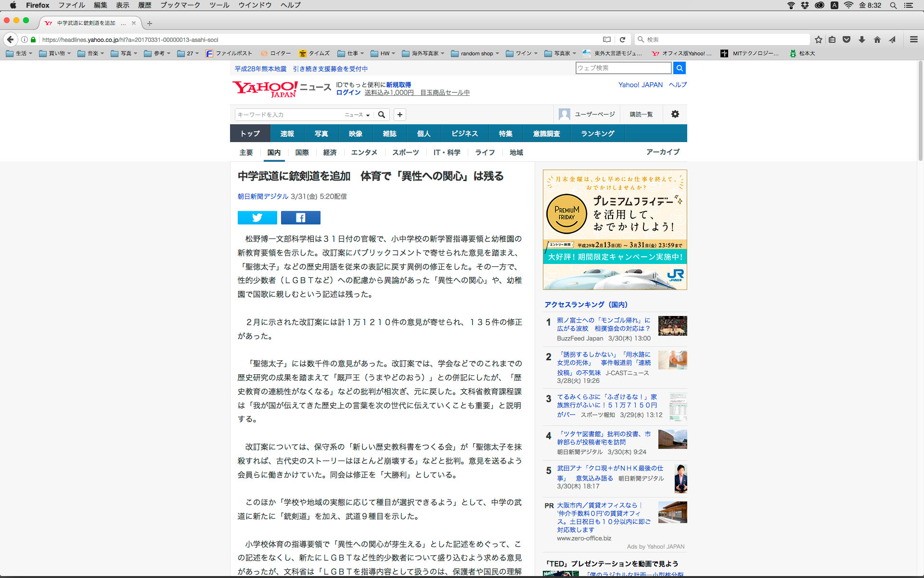Select the スポーツ category tab
This screenshot has height=578, width=924.
click(x=405, y=152)
